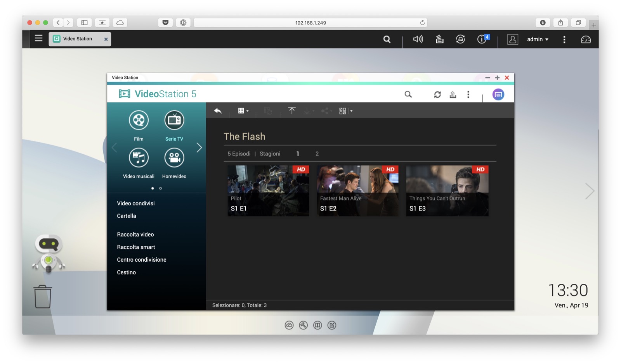Viewport: 621px width, 364px height.
Task: Close the Video Station taskbar tab
Action: pos(106,39)
